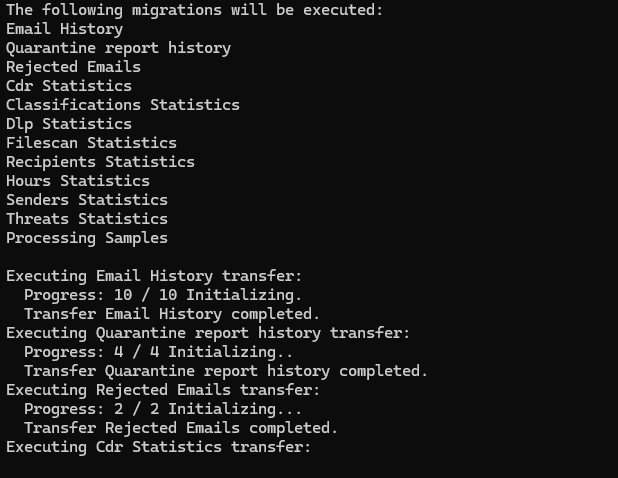Click 'Transfer Quarantine report history completed.' line
Screen dimensions: 618x478
pos(226,371)
